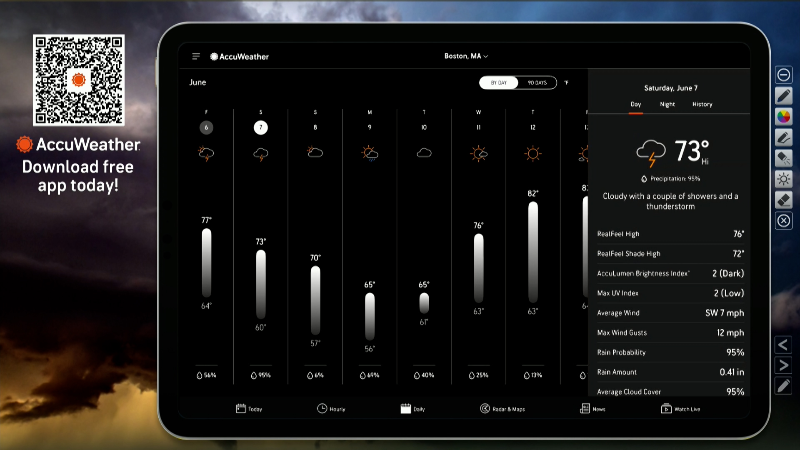Click the 95% precipitation under the 7th
The image size is (800, 450).
pyautogui.click(x=261, y=375)
